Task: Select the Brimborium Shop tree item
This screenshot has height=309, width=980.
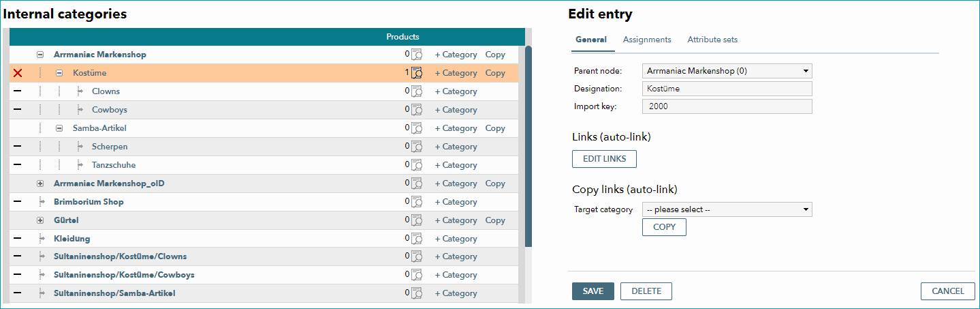Action: (x=89, y=202)
